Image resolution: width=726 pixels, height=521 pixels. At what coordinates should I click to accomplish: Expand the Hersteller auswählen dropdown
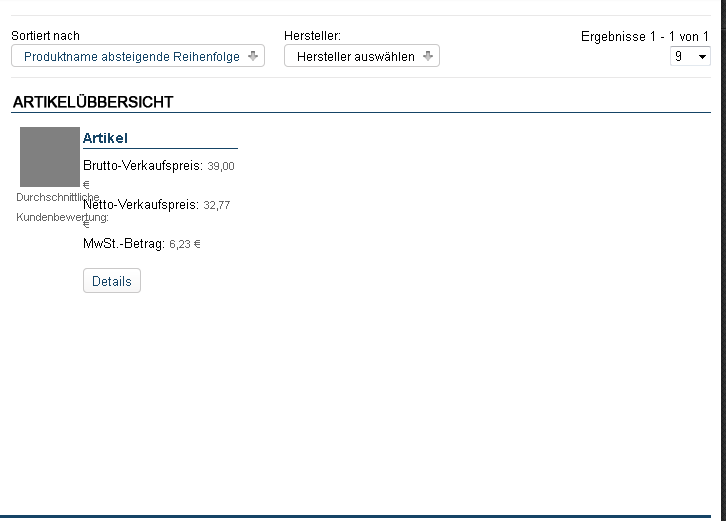(x=355, y=57)
